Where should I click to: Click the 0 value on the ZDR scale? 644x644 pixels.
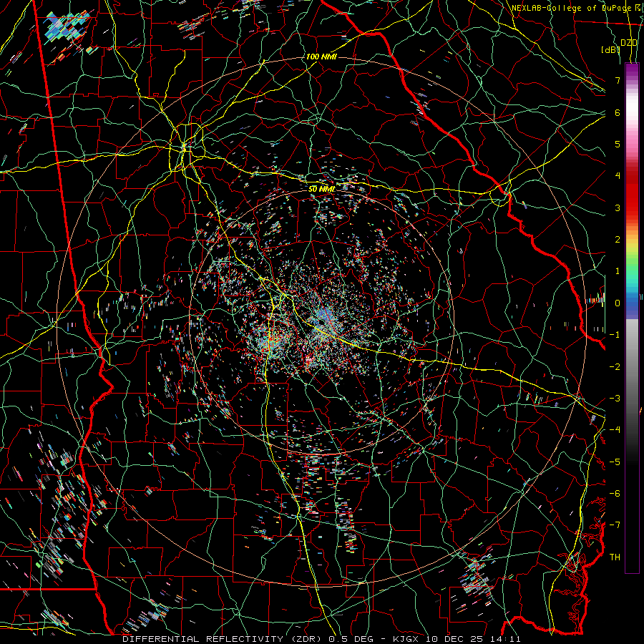pos(618,303)
